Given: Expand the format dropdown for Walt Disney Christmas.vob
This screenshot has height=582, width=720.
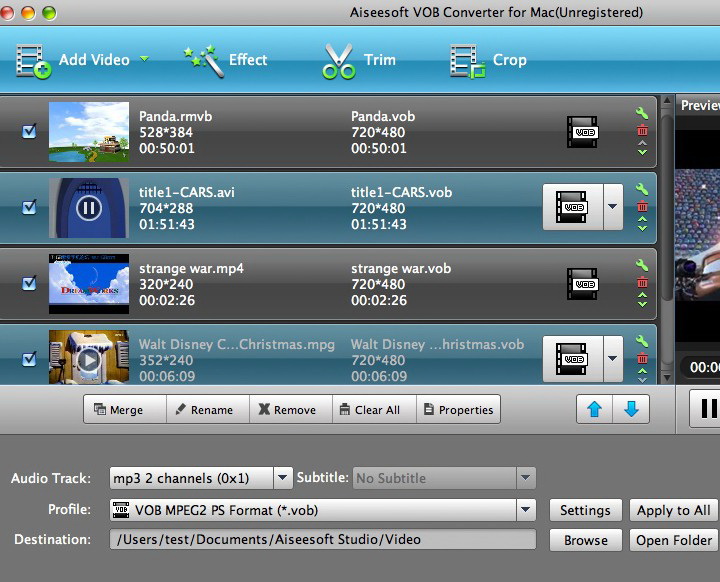Looking at the screenshot, I should (x=613, y=359).
